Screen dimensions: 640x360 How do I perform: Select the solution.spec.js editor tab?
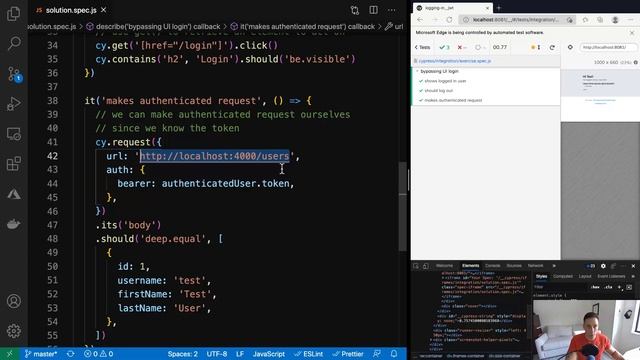[71, 10]
